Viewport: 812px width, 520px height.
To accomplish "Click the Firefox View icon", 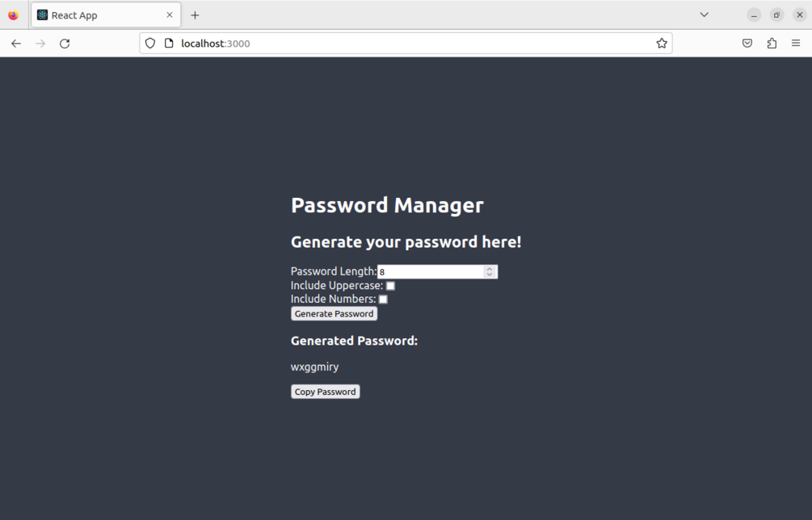I will coord(13,15).
